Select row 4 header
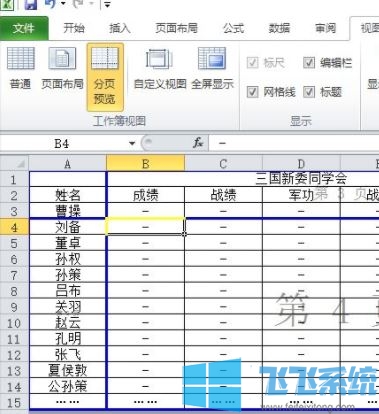 click(14, 227)
